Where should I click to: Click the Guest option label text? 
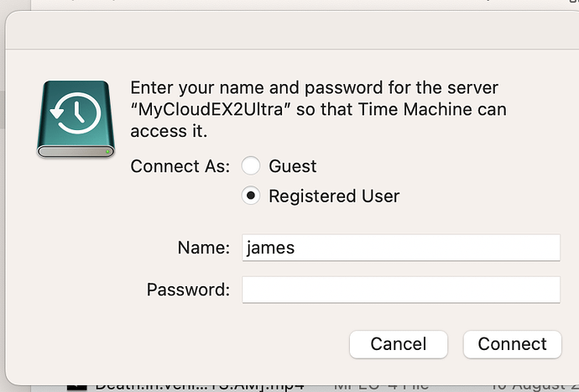pos(293,166)
